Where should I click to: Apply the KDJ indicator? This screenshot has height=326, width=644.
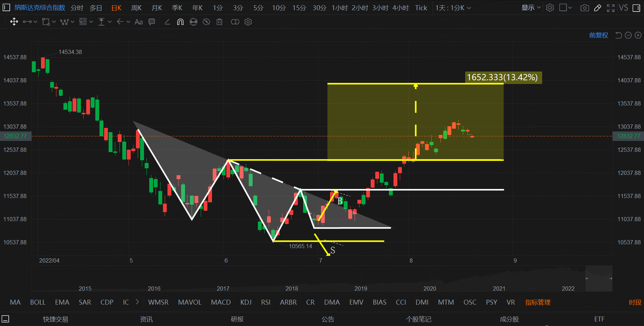tap(246, 302)
